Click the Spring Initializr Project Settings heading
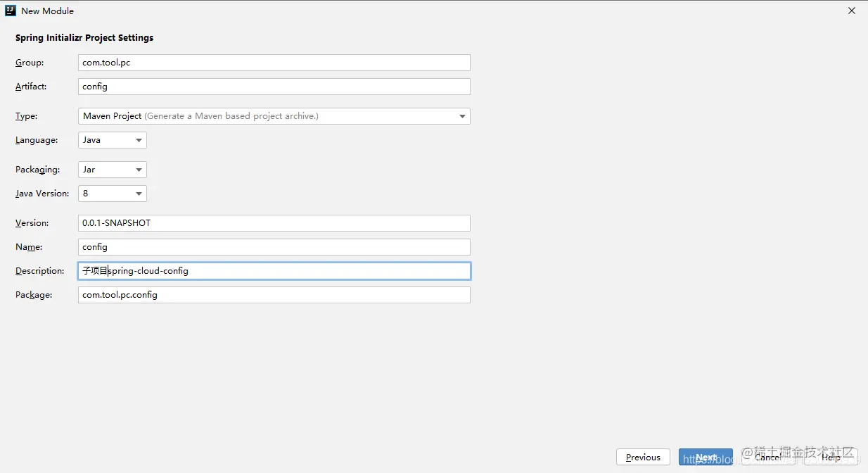The image size is (868, 473). [84, 38]
